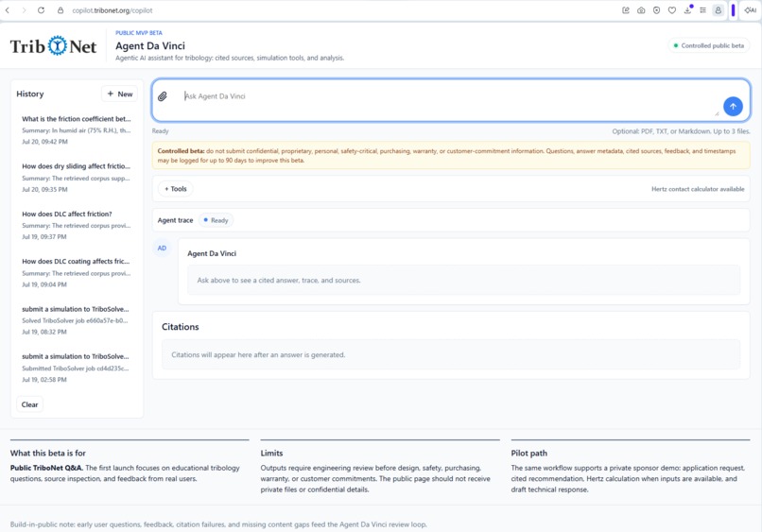Click 'Hertz contact calculator available' text
762x532 pixels.
(x=698, y=189)
